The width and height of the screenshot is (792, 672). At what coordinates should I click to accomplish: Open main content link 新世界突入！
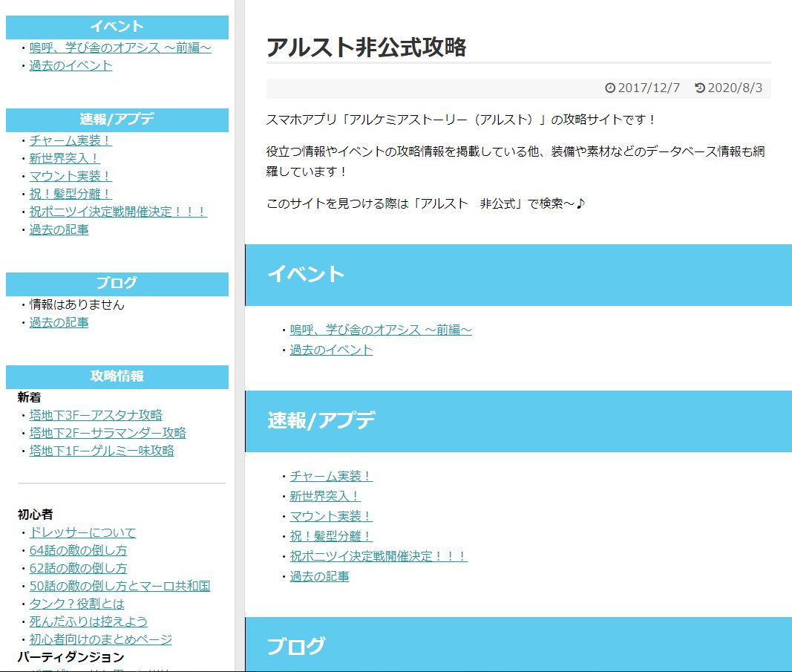325,496
